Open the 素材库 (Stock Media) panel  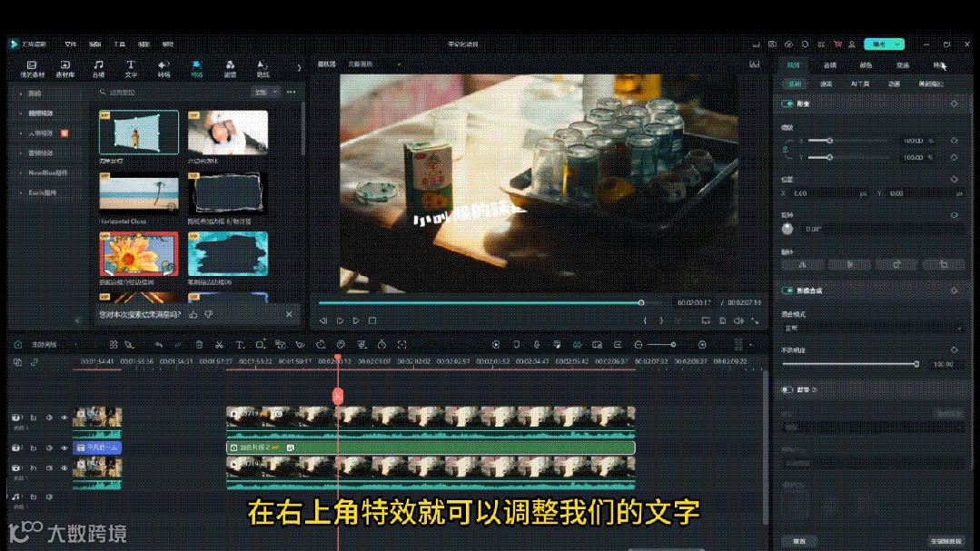click(64, 68)
